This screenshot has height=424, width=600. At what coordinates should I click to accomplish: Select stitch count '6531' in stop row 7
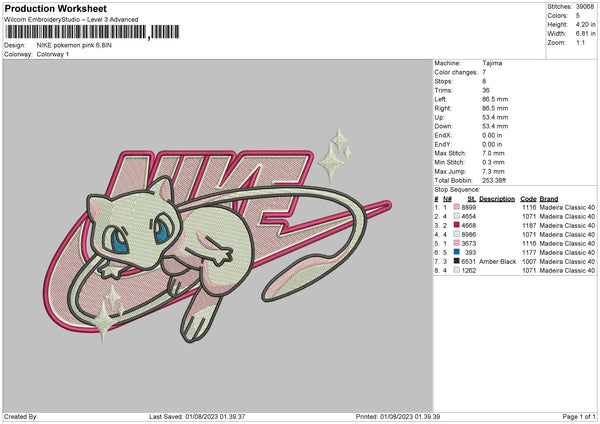tap(469, 261)
